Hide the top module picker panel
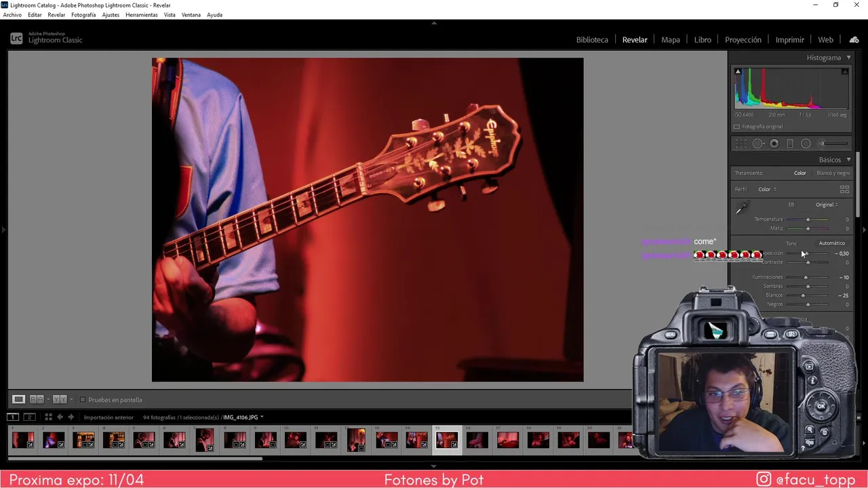Viewport: 868px width, 488px height. pyautogui.click(x=434, y=23)
